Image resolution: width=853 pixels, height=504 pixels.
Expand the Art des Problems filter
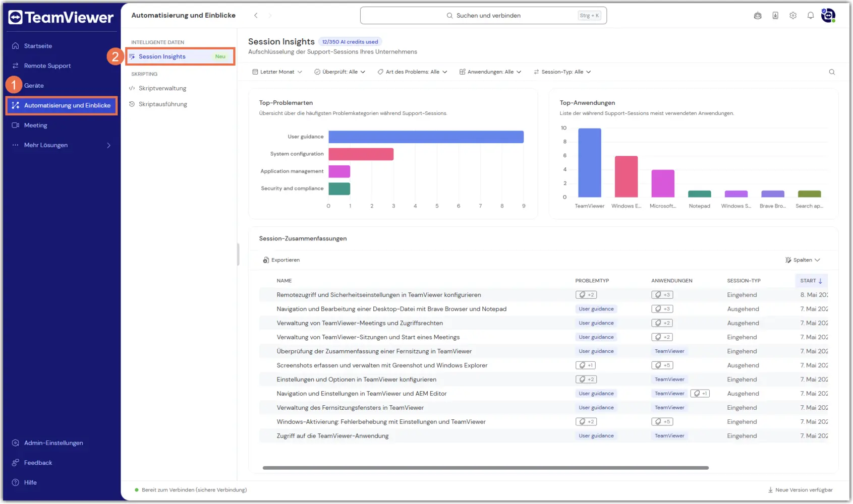[x=412, y=72]
